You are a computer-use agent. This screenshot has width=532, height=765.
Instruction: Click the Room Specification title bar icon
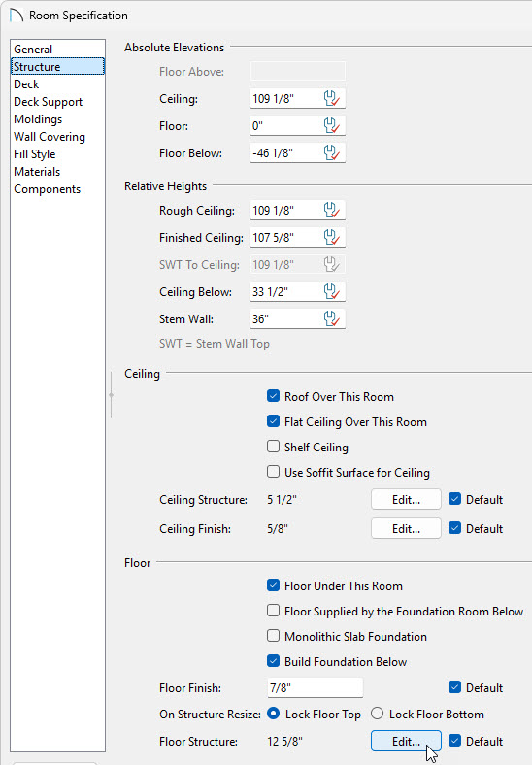17,16
